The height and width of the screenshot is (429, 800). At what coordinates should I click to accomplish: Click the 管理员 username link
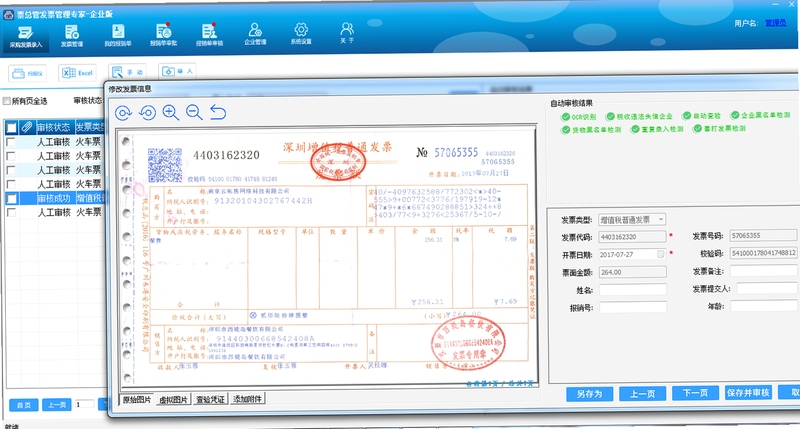pos(776,22)
